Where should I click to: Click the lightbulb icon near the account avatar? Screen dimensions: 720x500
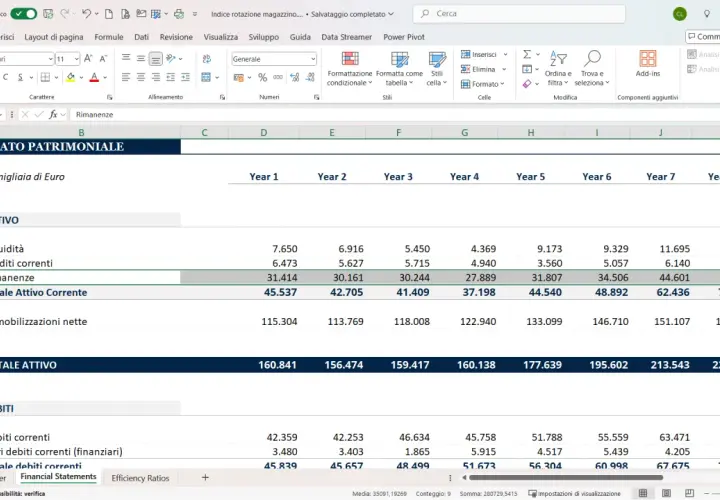coord(707,14)
